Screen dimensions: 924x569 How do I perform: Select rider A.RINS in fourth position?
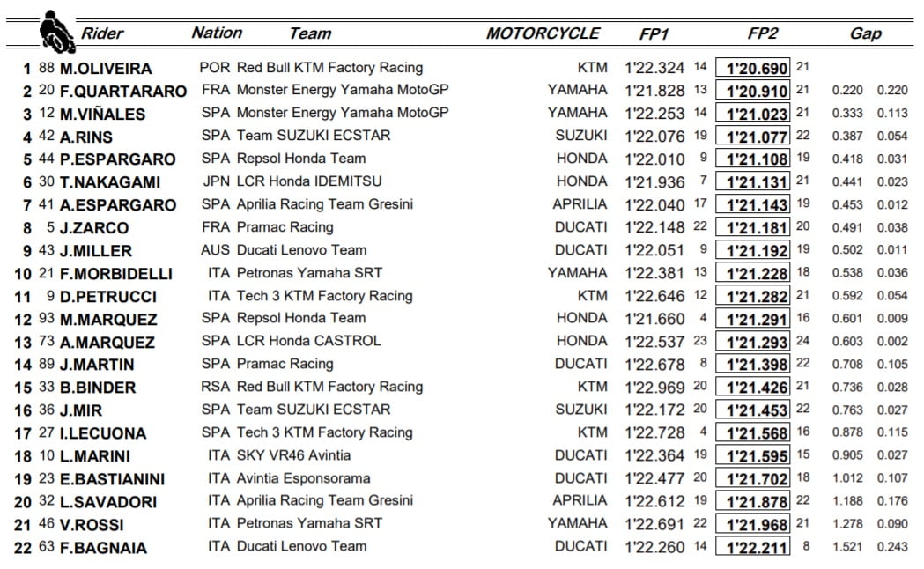pos(90,137)
